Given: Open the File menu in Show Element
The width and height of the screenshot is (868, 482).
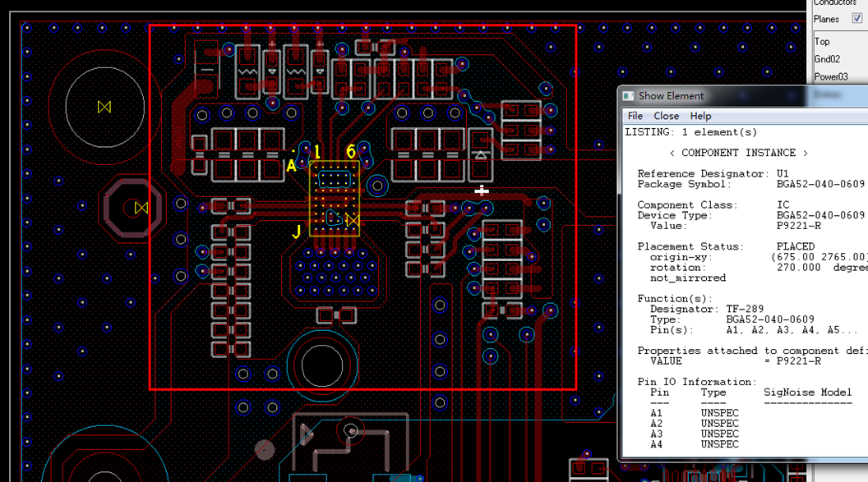Looking at the screenshot, I should coord(635,116).
